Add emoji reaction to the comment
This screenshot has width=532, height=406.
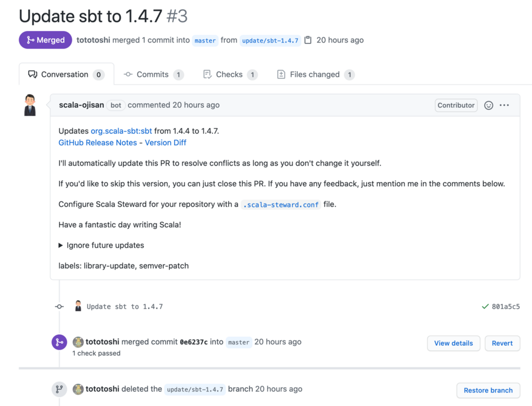(489, 105)
